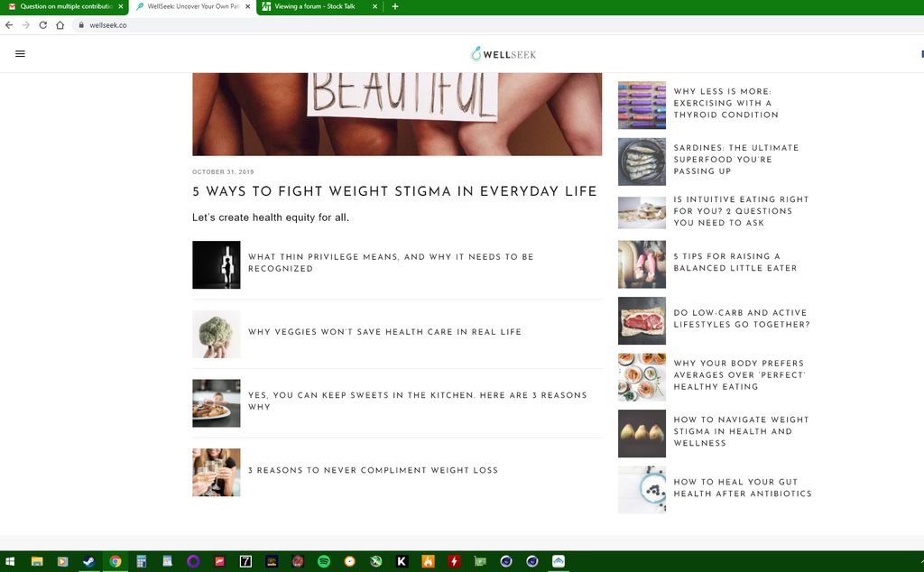
Task: Click the Beautiful sign hero image
Action: (x=397, y=115)
